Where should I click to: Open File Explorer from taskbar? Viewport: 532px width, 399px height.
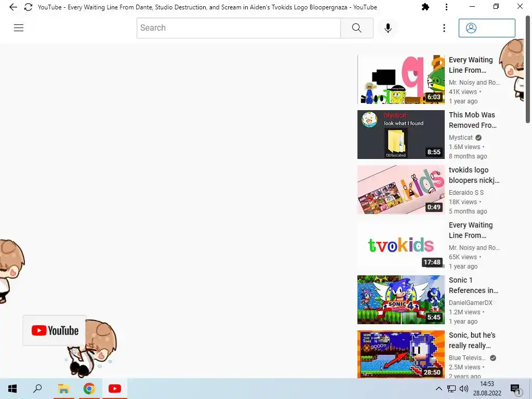(63, 389)
